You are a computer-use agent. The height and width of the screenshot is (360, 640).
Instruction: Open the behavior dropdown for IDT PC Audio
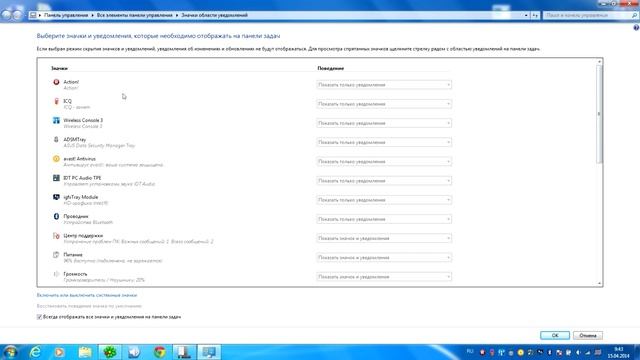pyautogui.click(x=384, y=181)
